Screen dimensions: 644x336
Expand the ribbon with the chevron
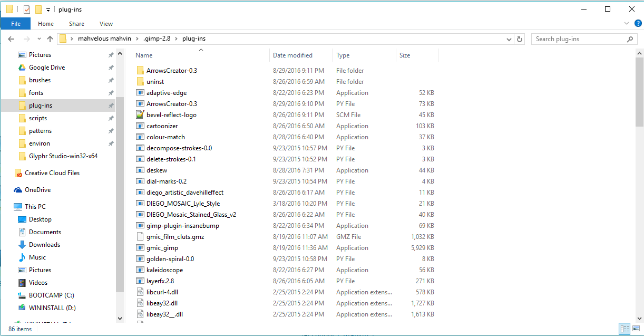click(627, 23)
